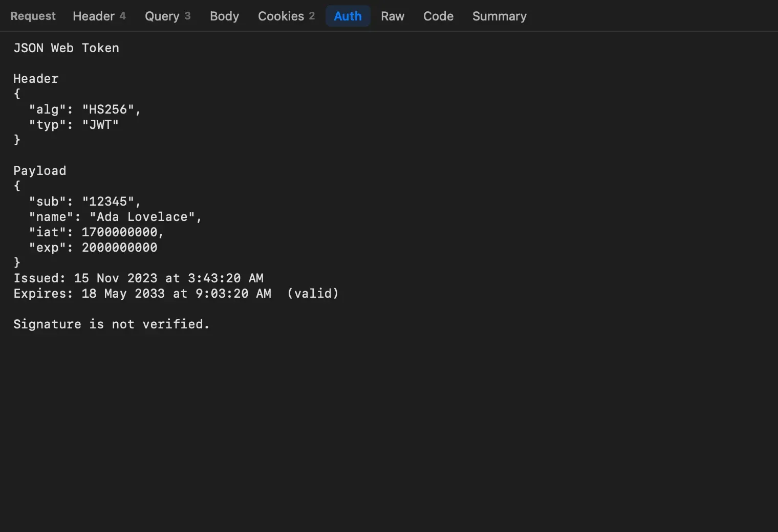The width and height of the screenshot is (778, 532).
Task: Click the Header label above alg
Action: click(36, 79)
